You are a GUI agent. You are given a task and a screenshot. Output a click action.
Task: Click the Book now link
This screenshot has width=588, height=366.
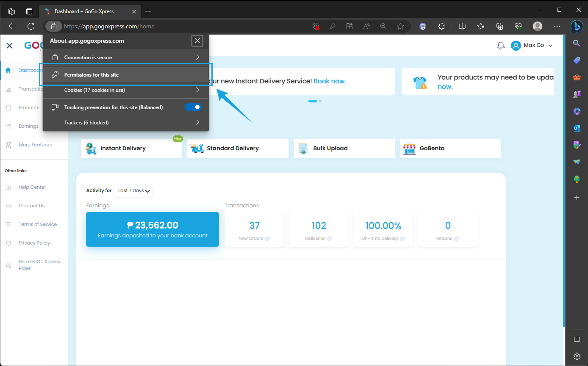[330, 81]
